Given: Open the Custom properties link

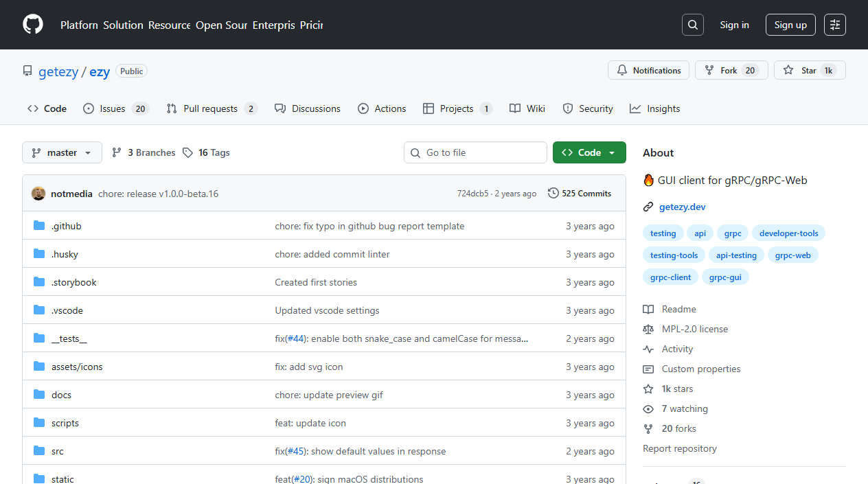Looking at the screenshot, I should pos(701,369).
